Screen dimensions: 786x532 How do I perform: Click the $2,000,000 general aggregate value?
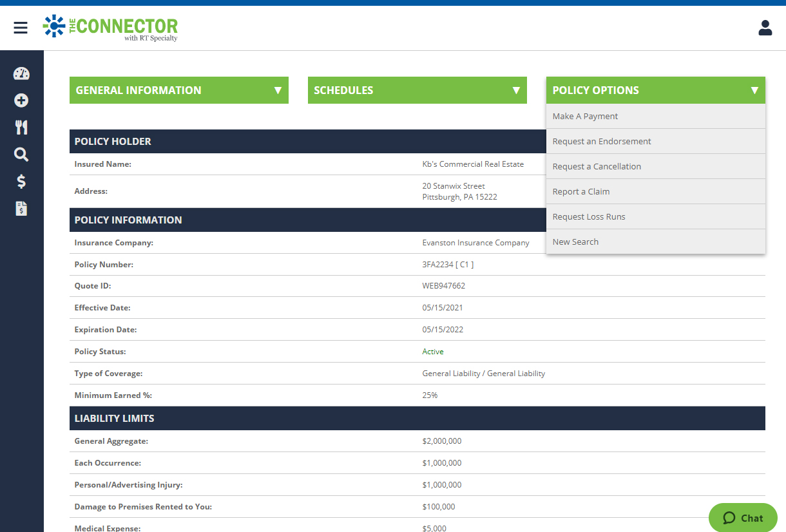pos(442,441)
